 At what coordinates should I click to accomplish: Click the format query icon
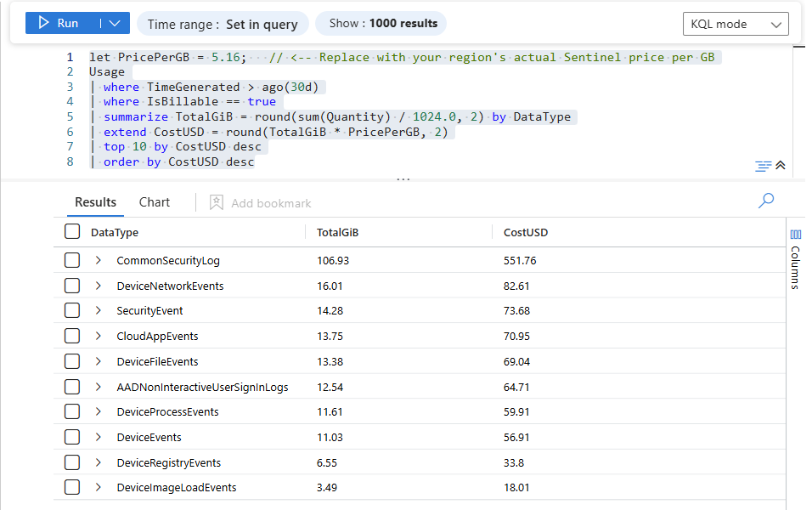pyautogui.click(x=763, y=166)
